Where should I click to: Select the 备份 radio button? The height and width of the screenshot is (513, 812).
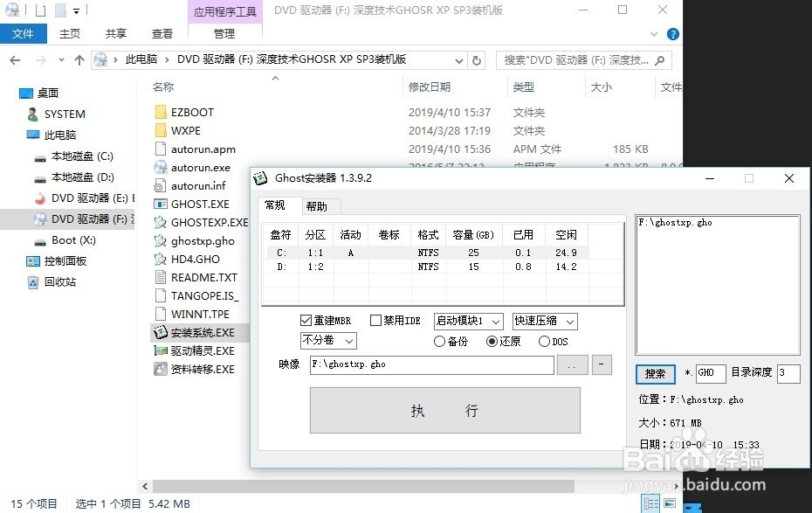pos(440,342)
